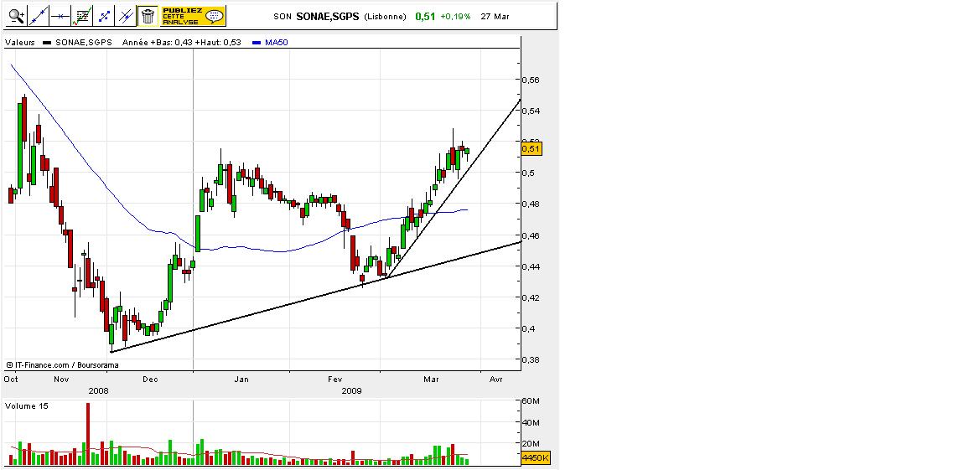The width and height of the screenshot is (980, 470).
Task: Click the SON ticker code
Action: tap(283, 17)
